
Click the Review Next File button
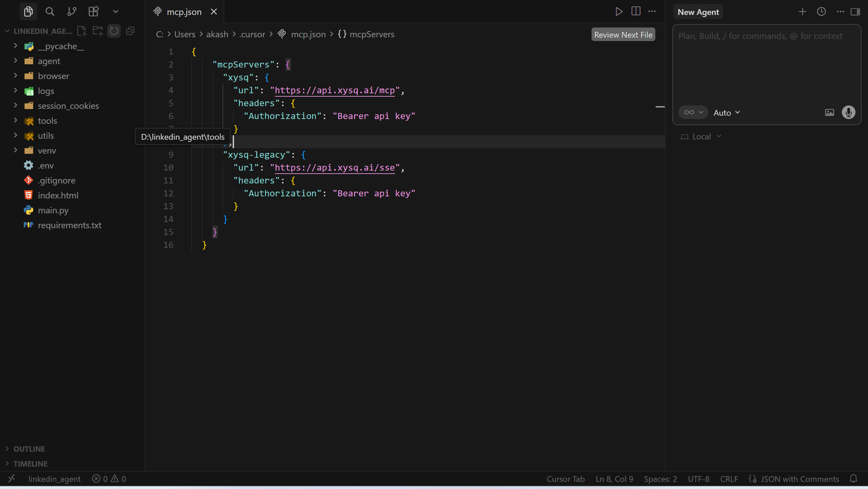pyautogui.click(x=623, y=35)
